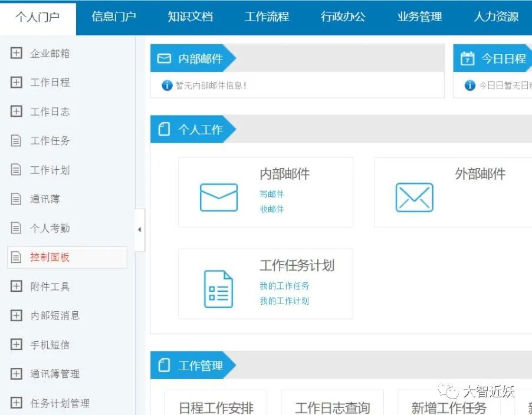
Task: Expand the 工作日志 plus icon
Action: coord(17,111)
